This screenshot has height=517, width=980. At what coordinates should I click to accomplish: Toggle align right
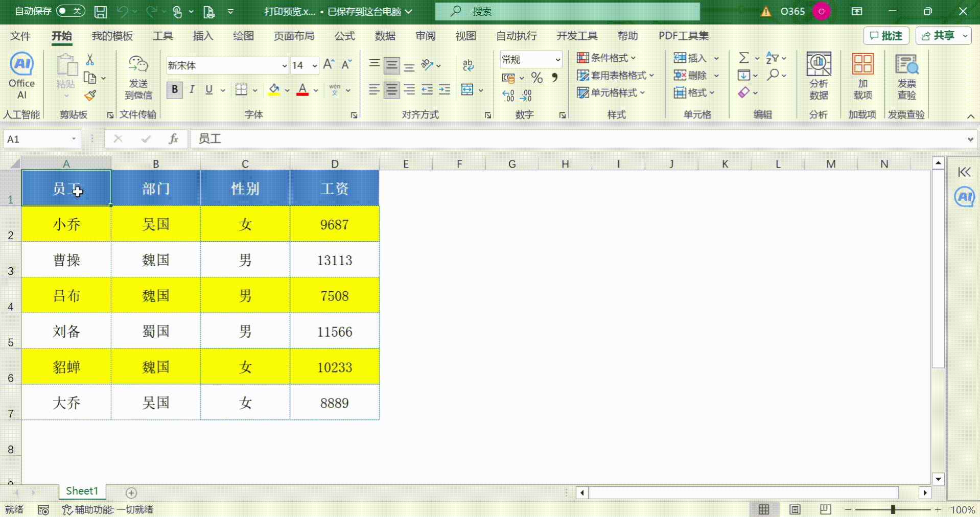(x=409, y=90)
